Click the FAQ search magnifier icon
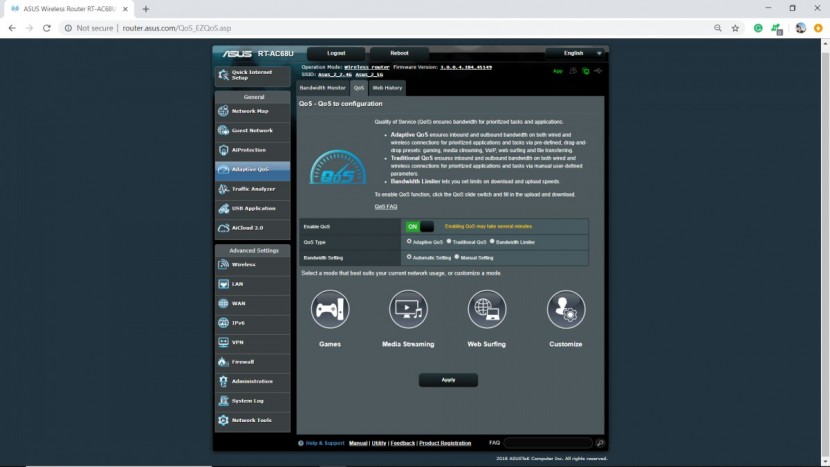830x467 pixels. [x=600, y=443]
